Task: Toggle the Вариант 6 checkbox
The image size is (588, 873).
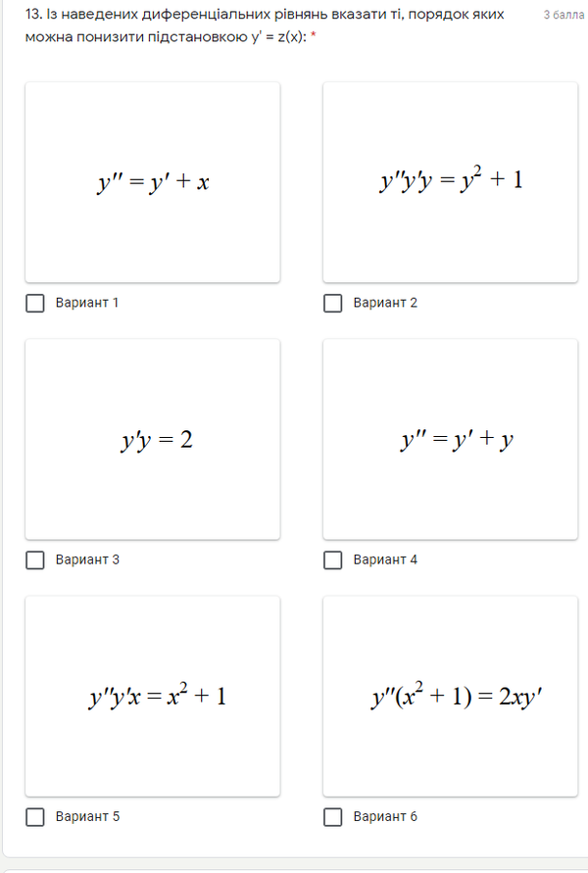Action: [333, 816]
